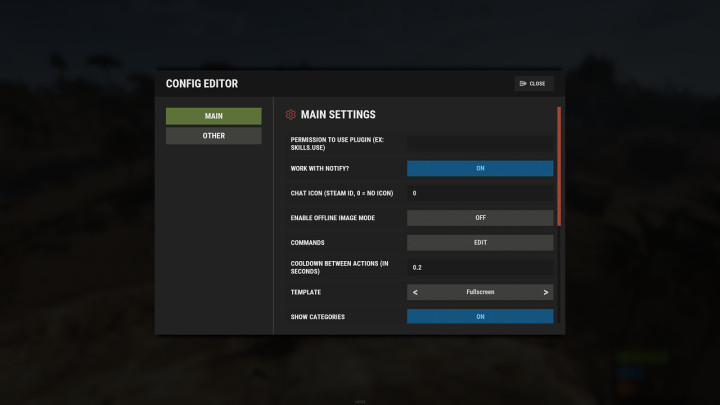Click the Permission to use plugin field
The height and width of the screenshot is (405, 720).
click(480, 144)
